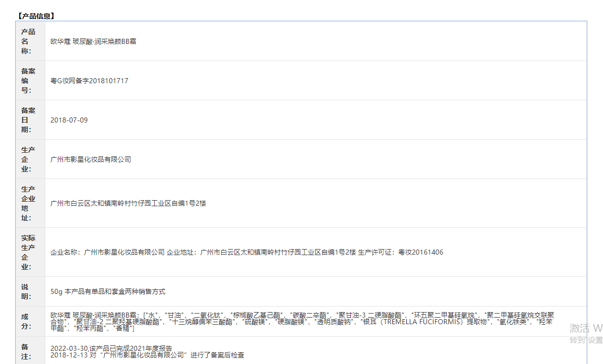Select the 生产企业 row label
This screenshot has width=603, height=364.
28,159
